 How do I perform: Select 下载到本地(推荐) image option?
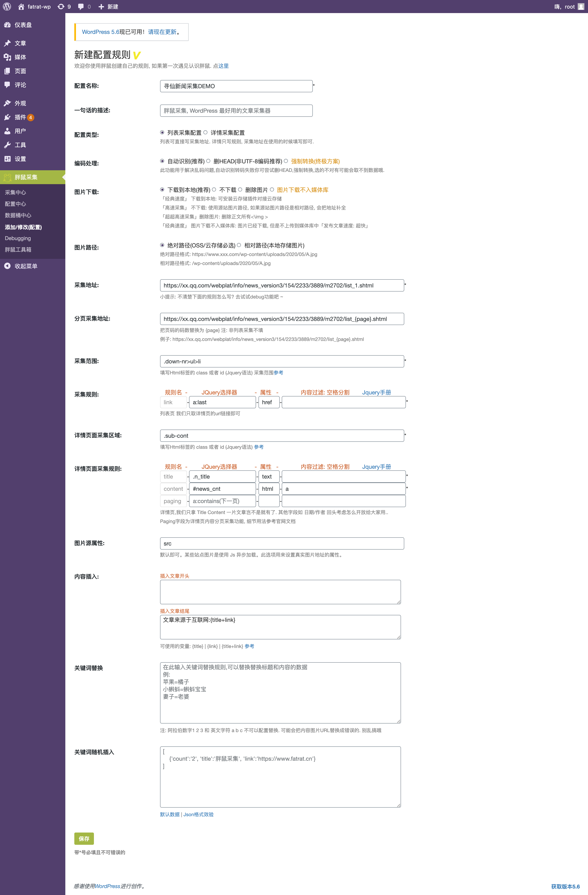(162, 189)
